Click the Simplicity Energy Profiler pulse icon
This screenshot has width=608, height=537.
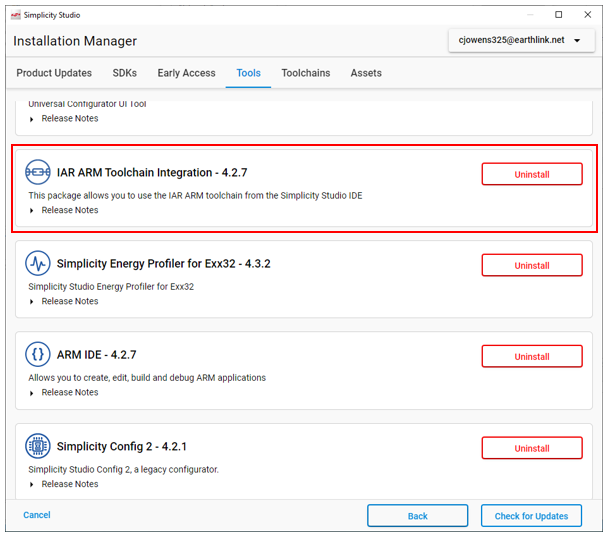click(38, 264)
